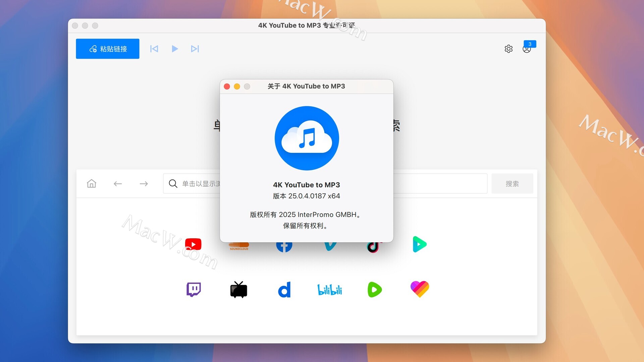Image resolution: width=644 pixels, height=362 pixels.
Task: Open the green-blue play triangle site icon
Action: coord(420,244)
